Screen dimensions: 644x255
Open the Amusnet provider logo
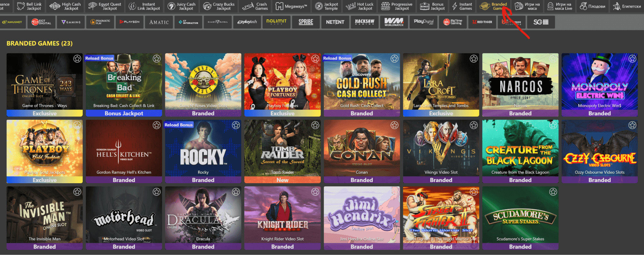12,22
